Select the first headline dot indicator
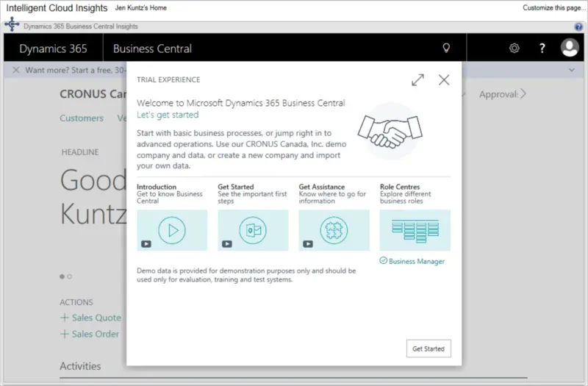Screen dimensions: 588x386 (x=62, y=277)
